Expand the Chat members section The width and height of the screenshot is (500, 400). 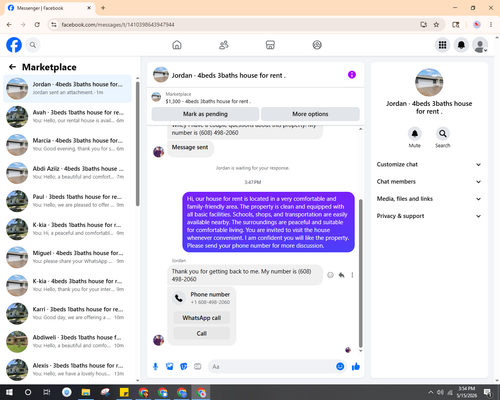[429, 182]
